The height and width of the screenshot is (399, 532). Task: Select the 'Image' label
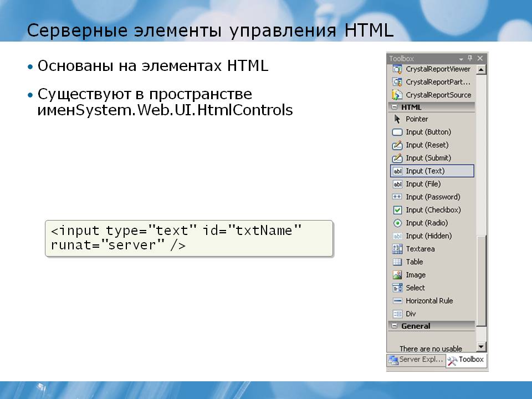(416, 275)
